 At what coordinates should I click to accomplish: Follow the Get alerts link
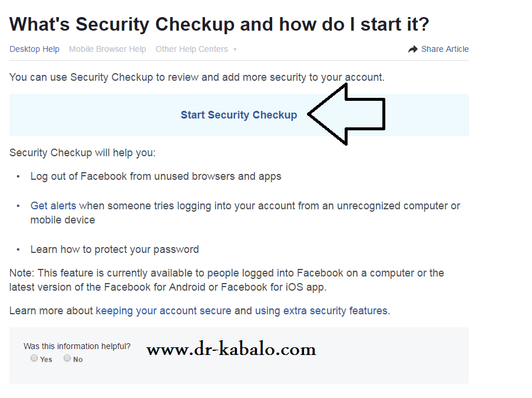click(53, 206)
